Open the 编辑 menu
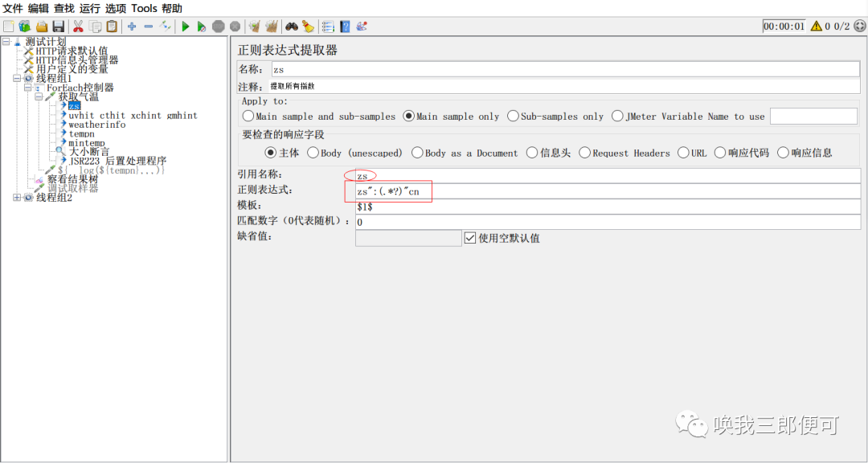This screenshot has height=463, width=868. pyautogui.click(x=39, y=8)
